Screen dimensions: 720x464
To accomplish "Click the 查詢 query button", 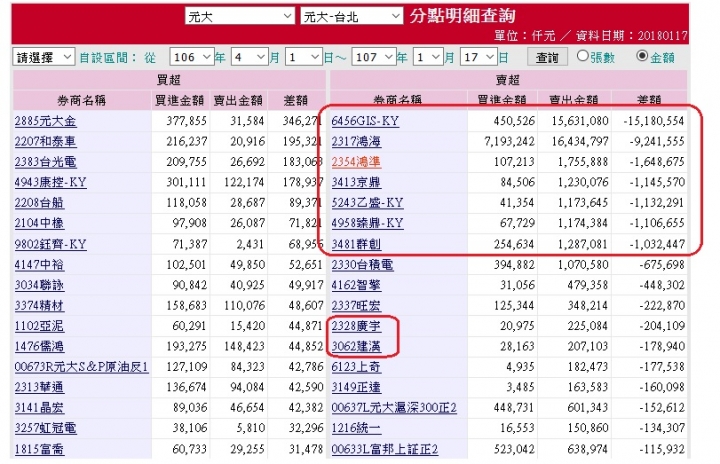I will coord(547,57).
